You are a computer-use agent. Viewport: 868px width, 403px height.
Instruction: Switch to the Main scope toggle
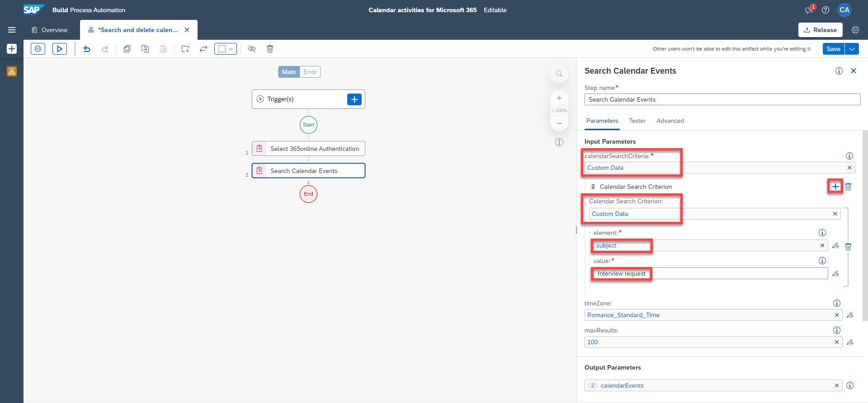pos(289,72)
